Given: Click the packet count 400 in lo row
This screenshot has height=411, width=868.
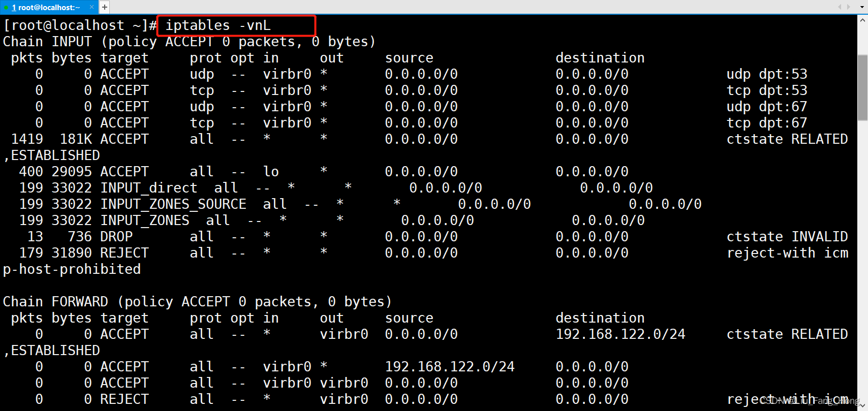Looking at the screenshot, I should point(32,172).
